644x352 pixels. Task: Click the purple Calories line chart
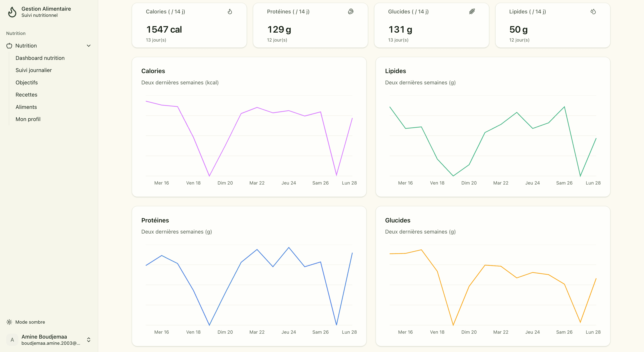coord(249,136)
